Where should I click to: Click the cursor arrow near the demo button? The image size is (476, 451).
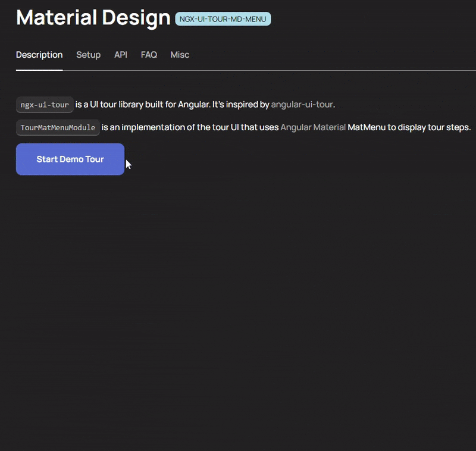[127, 163]
